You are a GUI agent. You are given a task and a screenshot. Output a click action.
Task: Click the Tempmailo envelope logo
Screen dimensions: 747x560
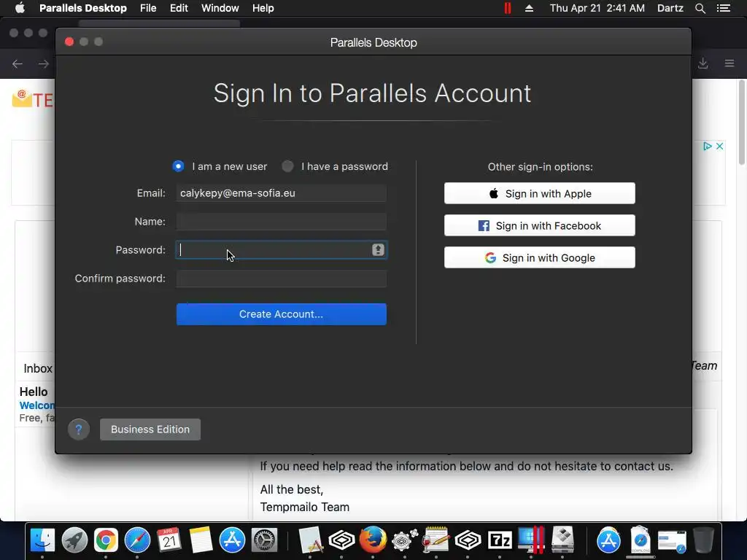tap(22, 98)
